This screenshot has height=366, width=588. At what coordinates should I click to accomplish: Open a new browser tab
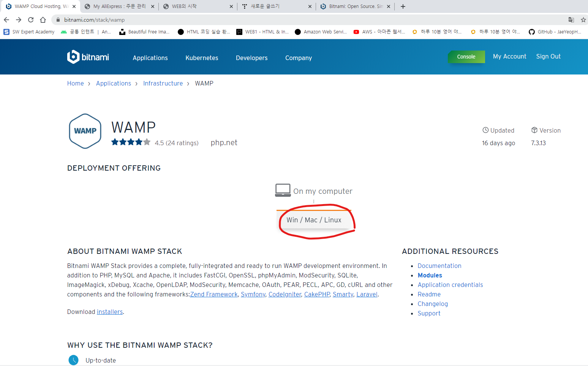[403, 6]
